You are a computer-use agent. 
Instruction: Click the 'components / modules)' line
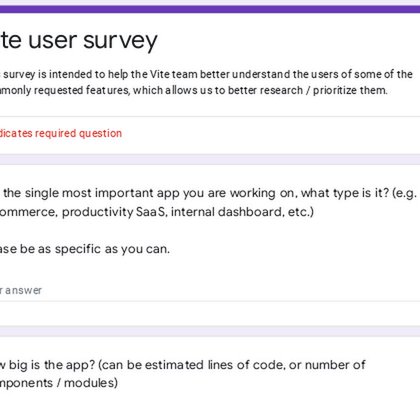(x=59, y=383)
